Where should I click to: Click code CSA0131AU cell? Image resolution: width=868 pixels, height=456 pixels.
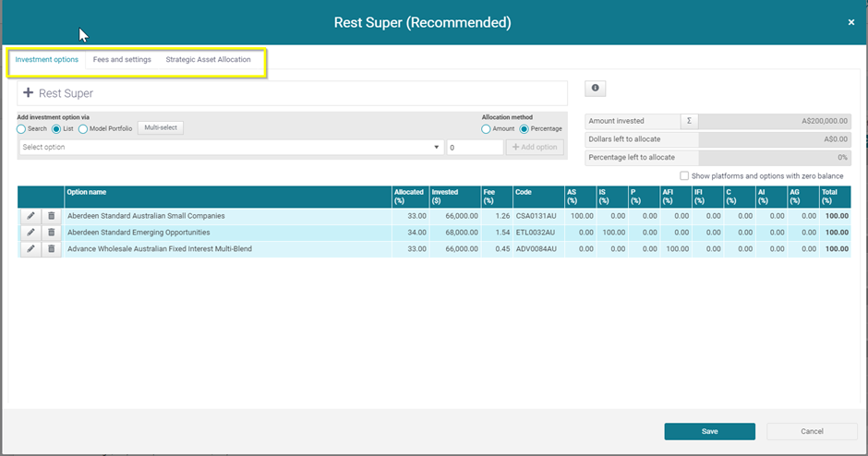(x=538, y=216)
